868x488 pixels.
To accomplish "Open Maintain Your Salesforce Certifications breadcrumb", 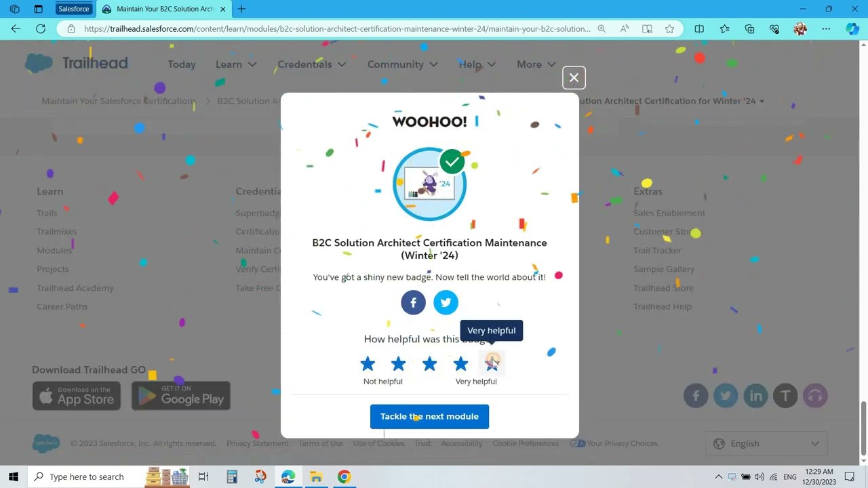I will (119, 101).
